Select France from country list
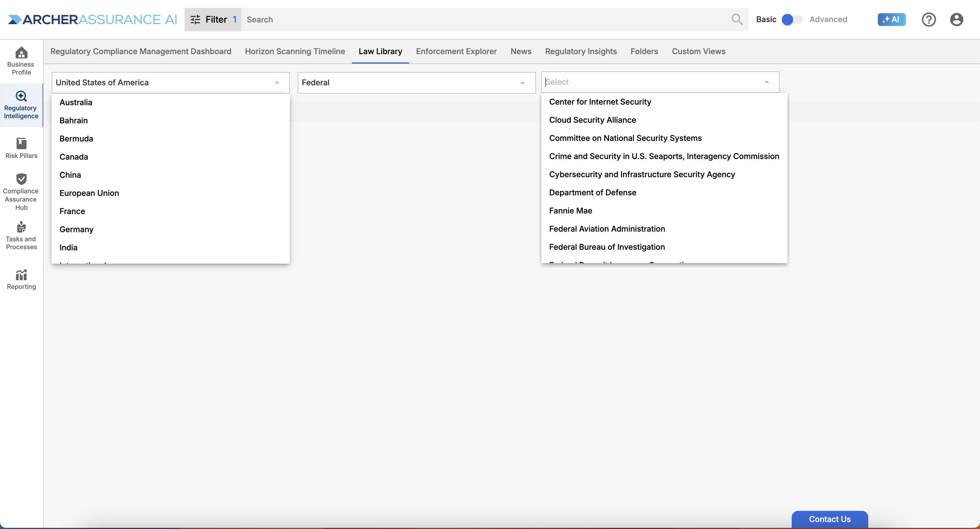 [x=170, y=211]
